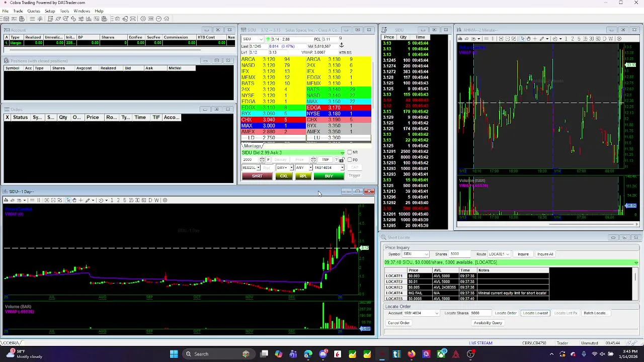644x362 pixels.
Task: Select the LOCATE3 row in locate results
Action: [x=467, y=288]
